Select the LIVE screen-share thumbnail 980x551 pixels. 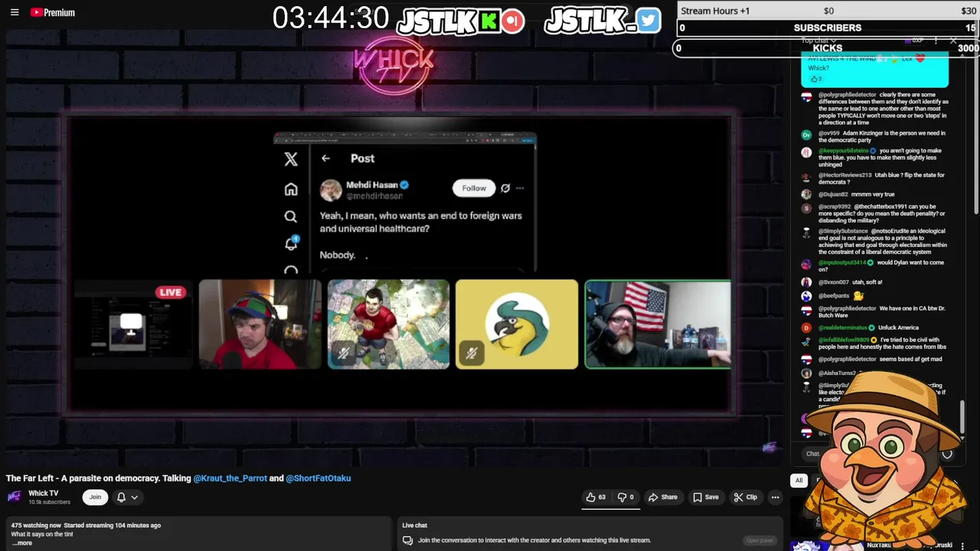132,324
